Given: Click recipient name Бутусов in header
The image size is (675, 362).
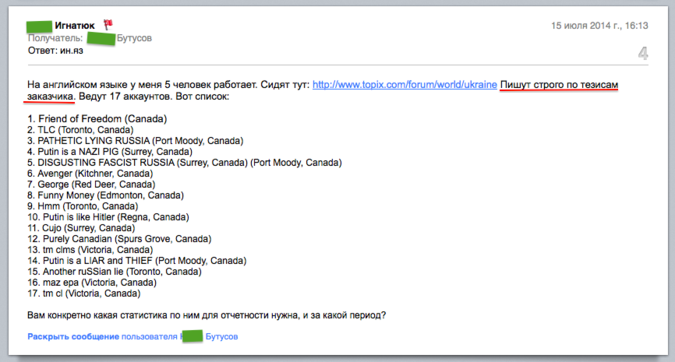Looking at the screenshot, I should [134, 38].
